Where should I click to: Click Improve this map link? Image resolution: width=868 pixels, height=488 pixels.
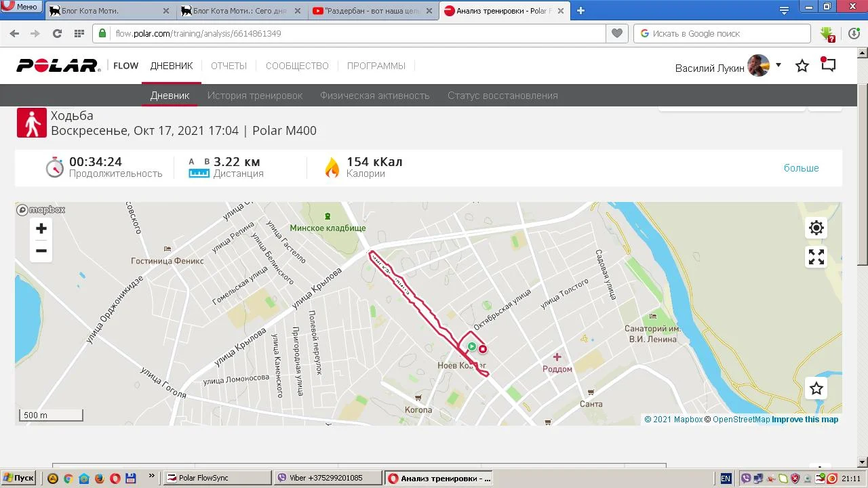(x=805, y=420)
